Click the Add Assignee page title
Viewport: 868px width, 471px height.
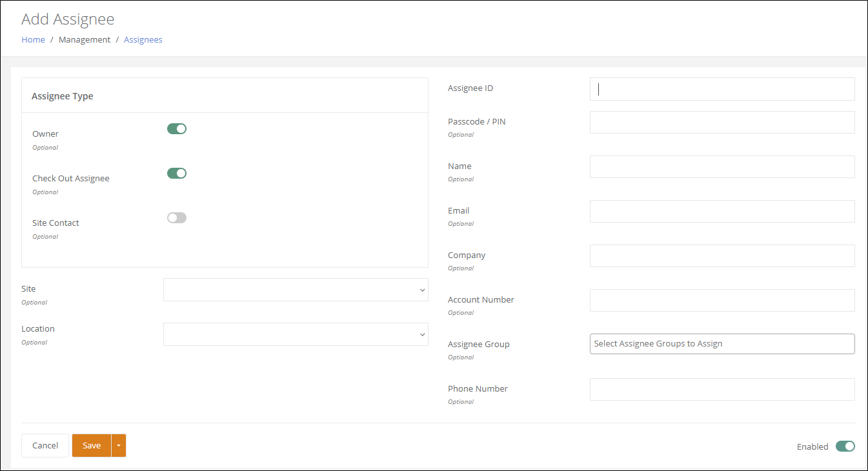pyautogui.click(x=68, y=19)
